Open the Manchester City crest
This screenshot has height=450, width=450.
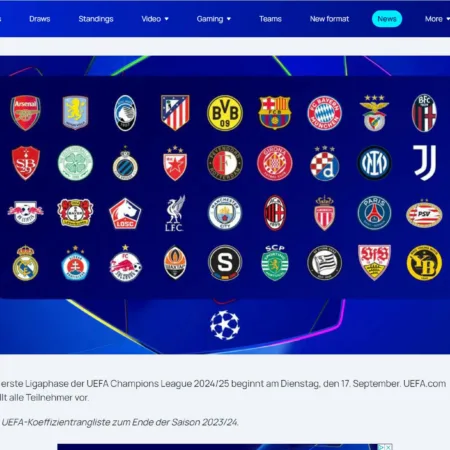(225, 213)
